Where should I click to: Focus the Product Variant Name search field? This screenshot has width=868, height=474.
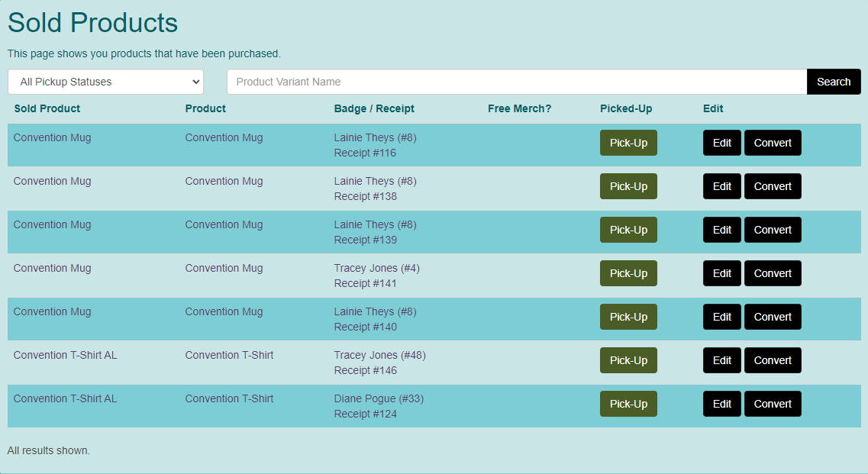(517, 82)
